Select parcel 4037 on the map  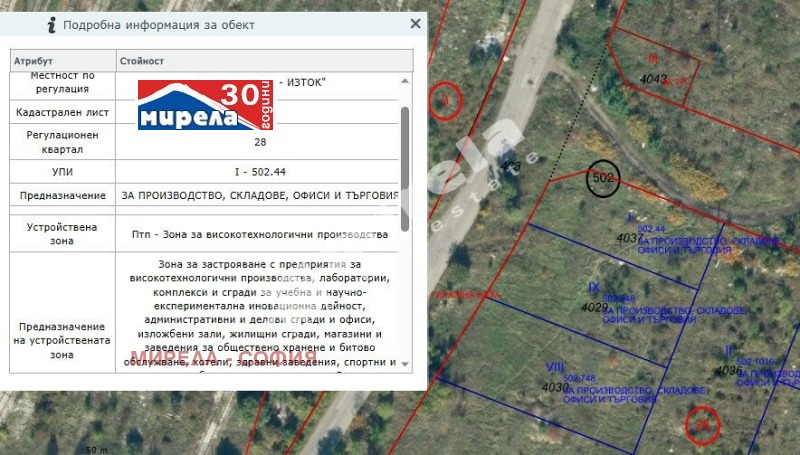coord(630,238)
